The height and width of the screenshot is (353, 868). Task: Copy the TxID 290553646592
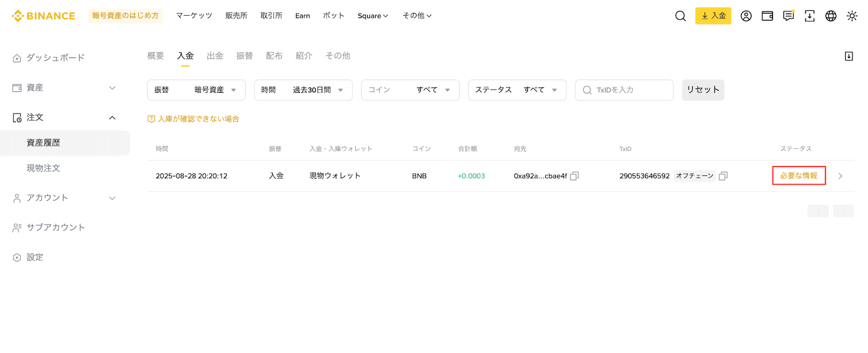723,176
